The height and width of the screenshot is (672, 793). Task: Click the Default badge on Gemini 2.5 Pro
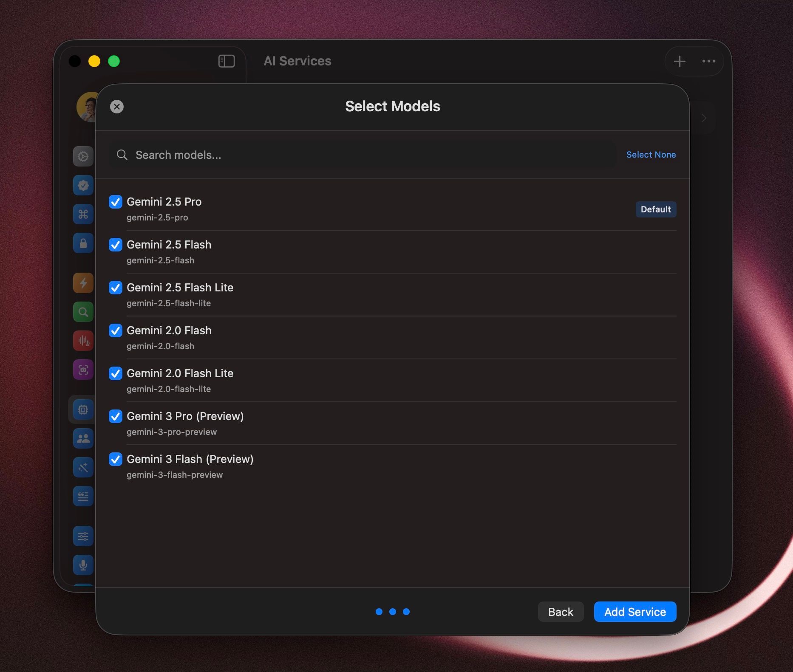656,209
